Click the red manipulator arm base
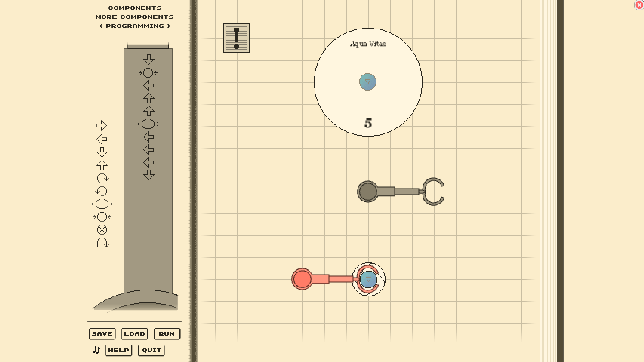 click(x=302, y=279)
